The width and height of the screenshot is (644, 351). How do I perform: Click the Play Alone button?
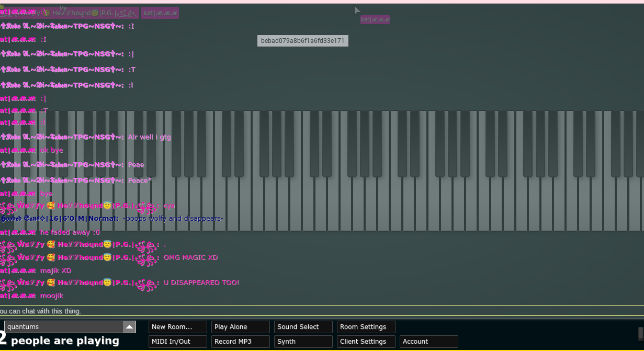[x=241, y=327]
